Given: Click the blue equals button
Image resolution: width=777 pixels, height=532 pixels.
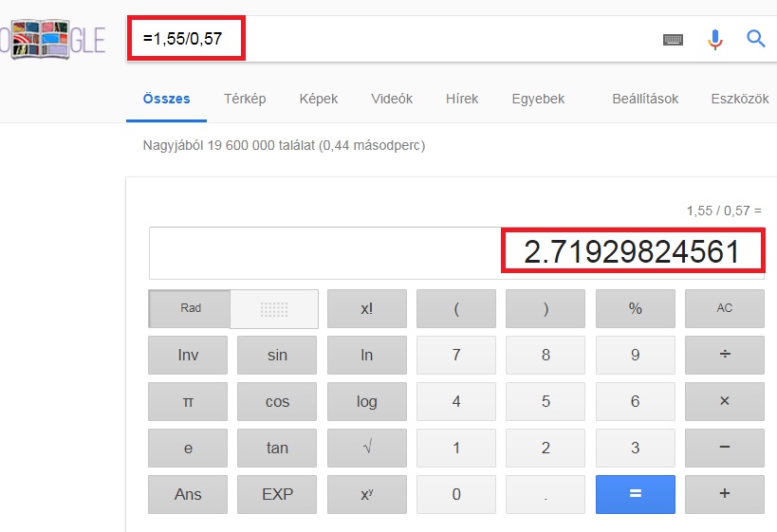Looking at the screenshot, I should point(636,494).
